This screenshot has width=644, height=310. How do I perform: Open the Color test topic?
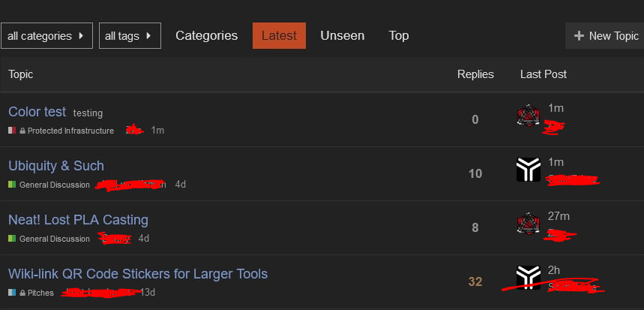tap(37, 112)
